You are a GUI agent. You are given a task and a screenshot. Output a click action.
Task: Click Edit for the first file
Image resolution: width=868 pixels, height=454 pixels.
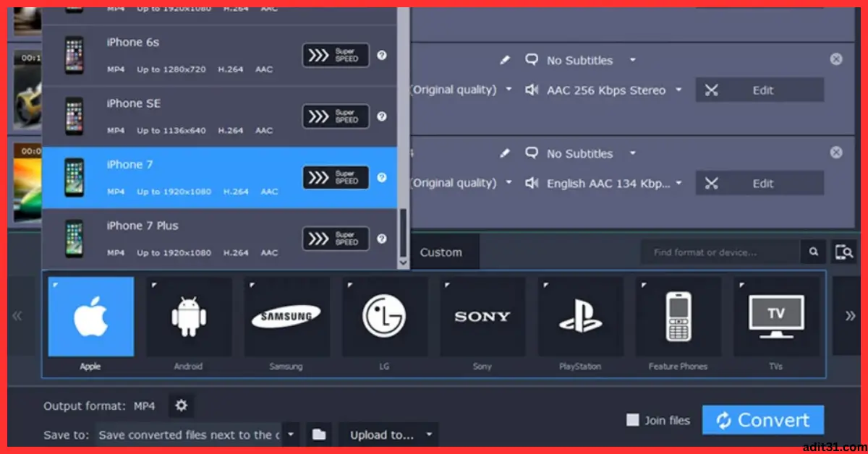tap(759, 90)
